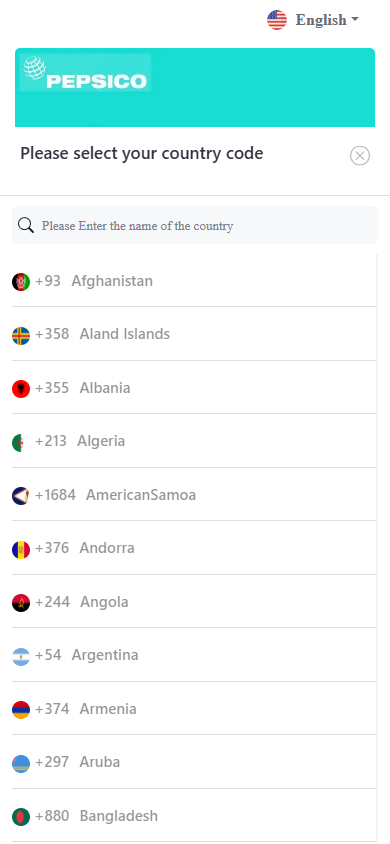
Task: Click the US flag language icon
Action: [x=277, y=20]
